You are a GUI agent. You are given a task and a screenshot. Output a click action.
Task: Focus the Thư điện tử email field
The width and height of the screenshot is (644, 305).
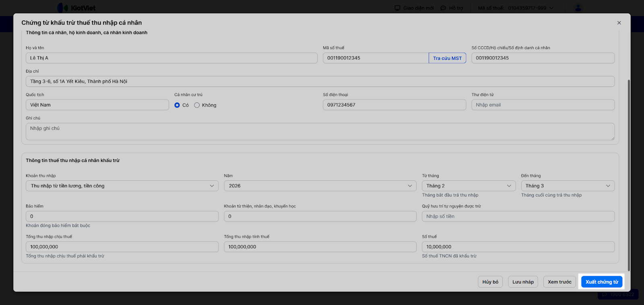click(543, 105)
